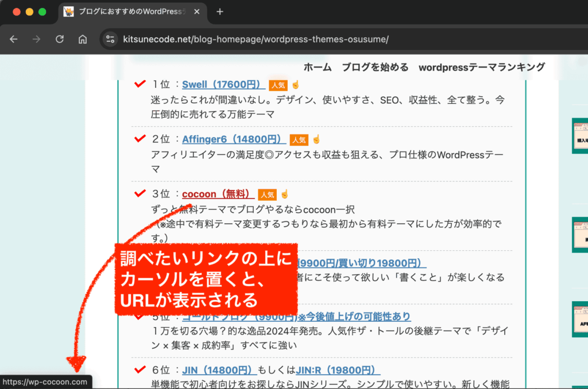This screenshot has width=588, height=389.
Task: Select the ブログにおすすめのWordPress tab
Action: click(x=132, y=11)
